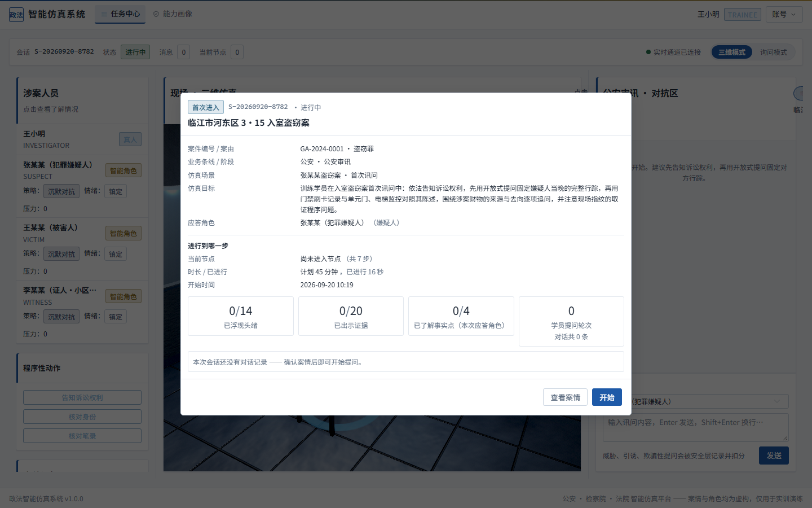Image resolution: width=812 pixels, height=508 pixels.
Task: Click the dialog title 临江市河东区 3·15 入室盗窃案
Action: 249,122
